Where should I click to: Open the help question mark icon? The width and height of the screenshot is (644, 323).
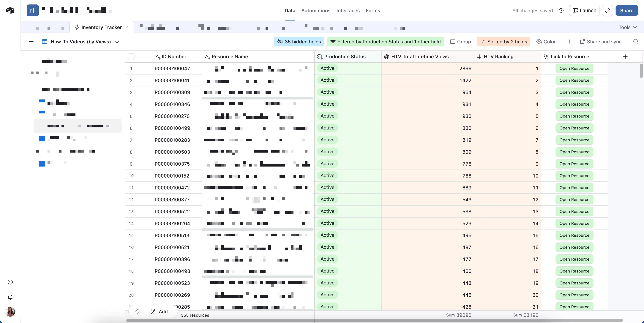(10, 282)
